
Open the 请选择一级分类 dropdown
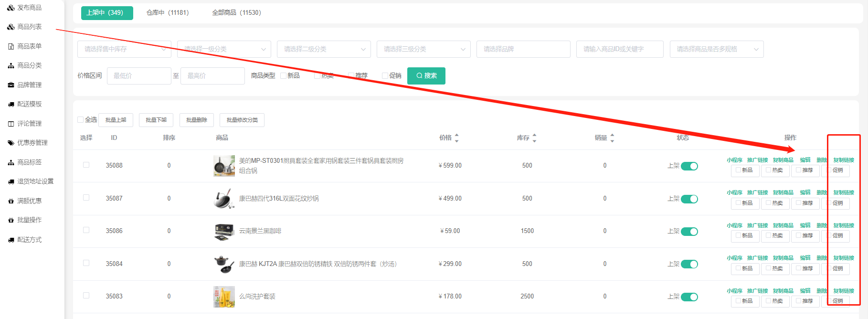[224, 49]
